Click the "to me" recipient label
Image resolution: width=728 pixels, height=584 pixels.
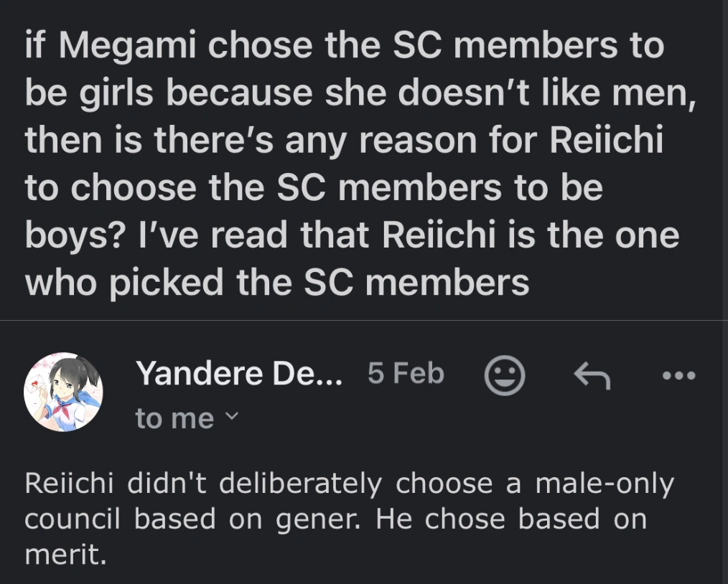click(174, 418)
